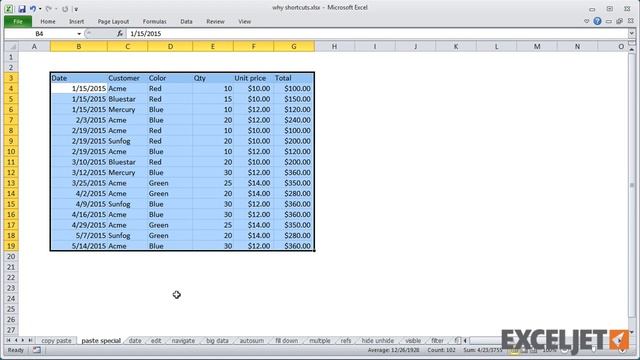
Task: Open the navigate sheet tab
Action: pos(183,340)
